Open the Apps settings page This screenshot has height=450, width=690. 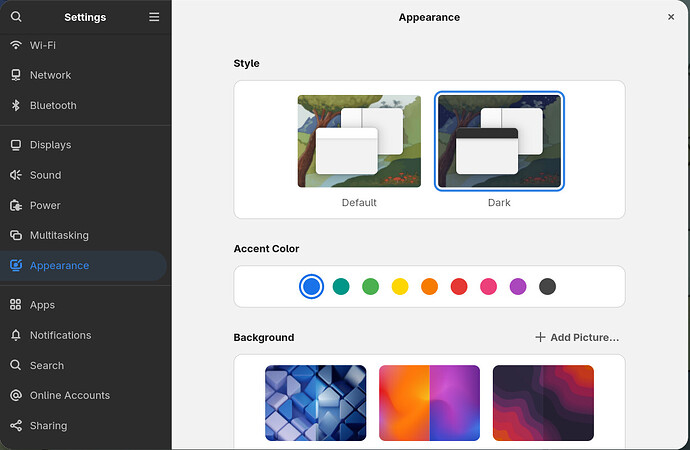[42, 305]
